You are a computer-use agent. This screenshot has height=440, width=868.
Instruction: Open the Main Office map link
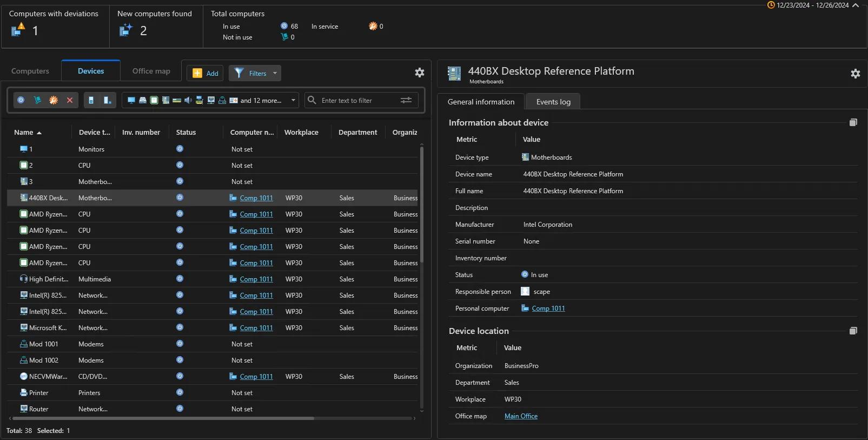(521, 416)
